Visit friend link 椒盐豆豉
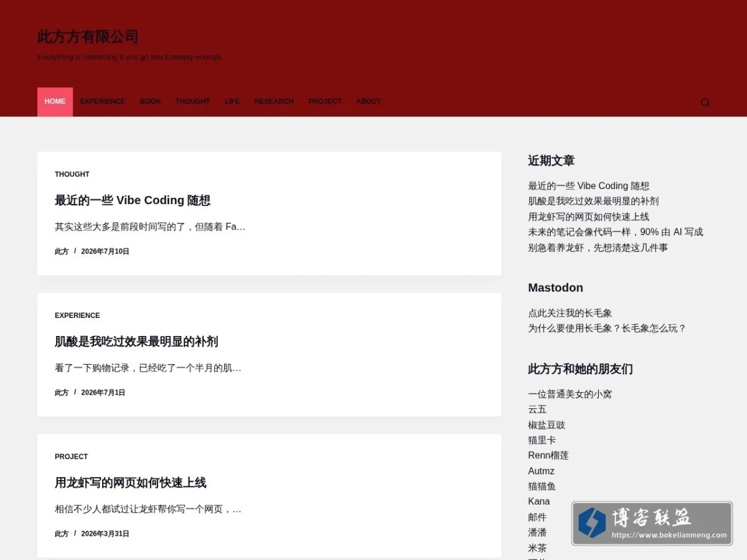747x560 pixels. point(547,425)
